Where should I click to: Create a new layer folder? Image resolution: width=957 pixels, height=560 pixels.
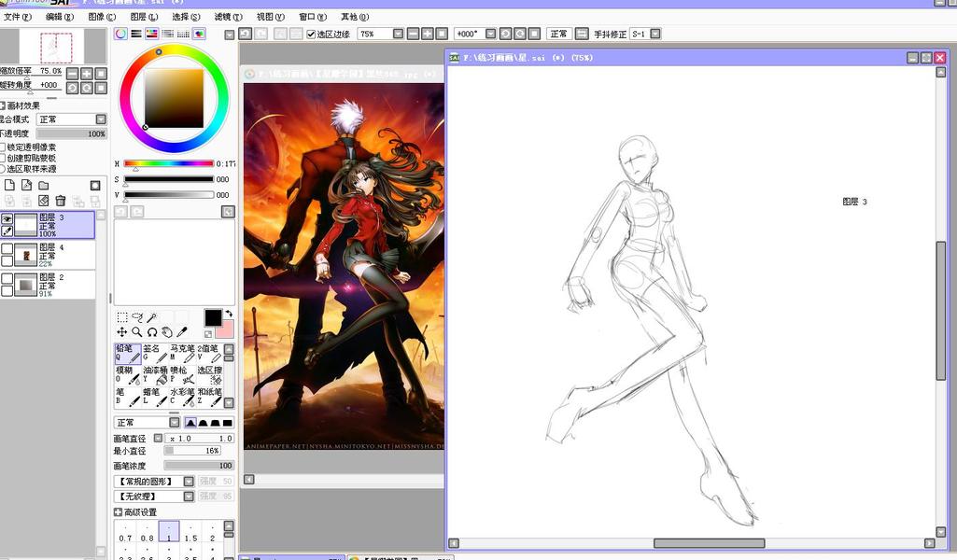pos(43,185)
